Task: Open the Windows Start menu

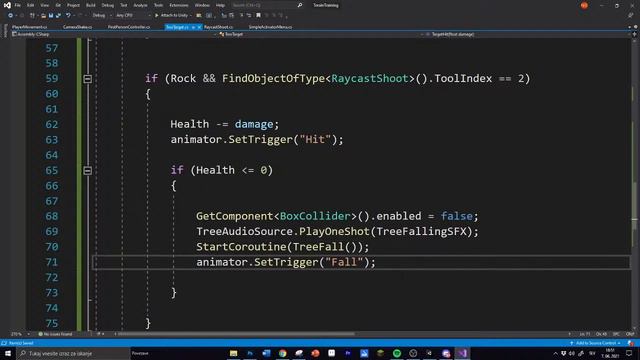Action: (7, 353)
